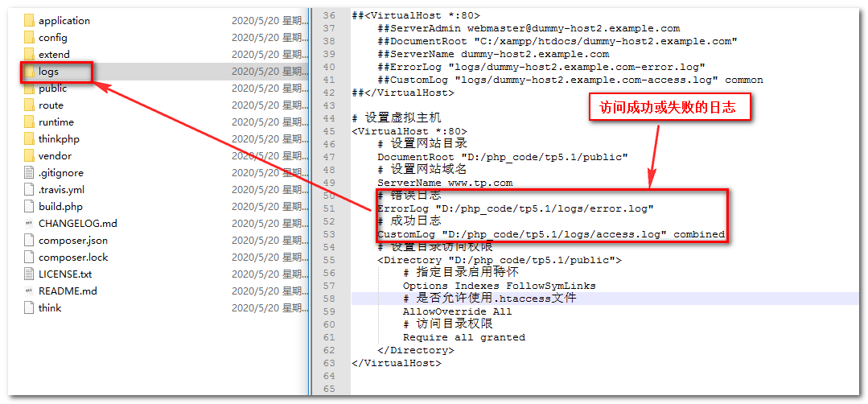Select the runtime folder name
868x404 pixels.
(56, 122)
